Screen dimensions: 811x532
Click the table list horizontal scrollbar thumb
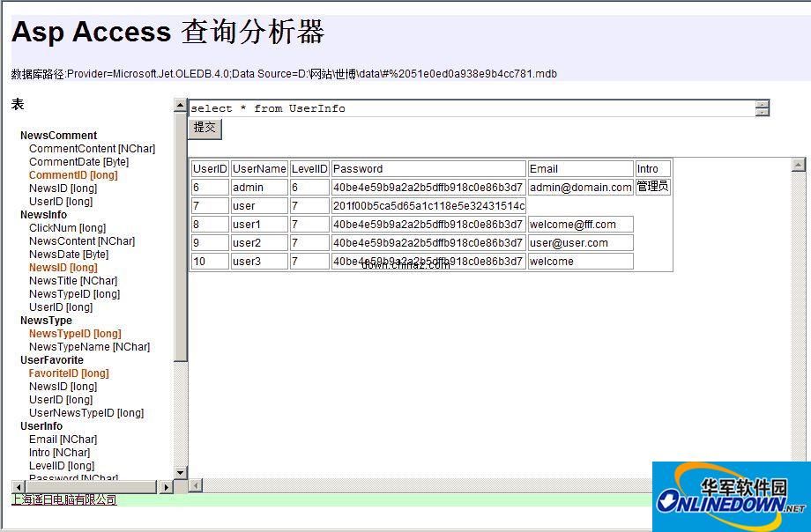pos(91,487)
